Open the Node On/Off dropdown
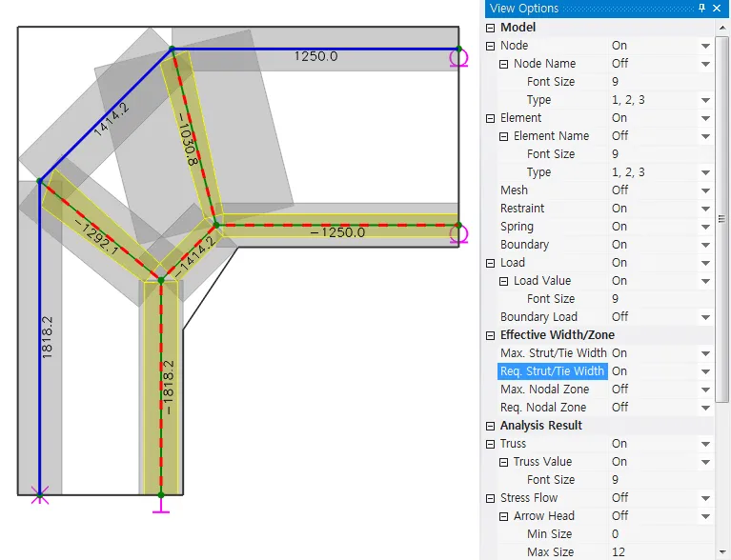 (x=705, y=46)
